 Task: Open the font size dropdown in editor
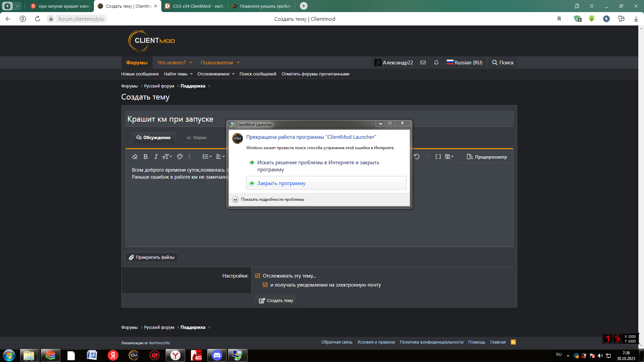167,157
